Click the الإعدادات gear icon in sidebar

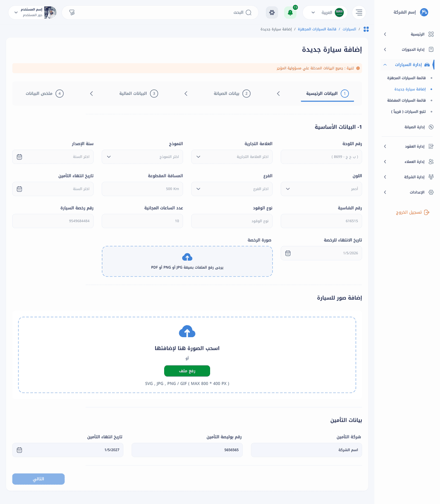coord(431,192)
